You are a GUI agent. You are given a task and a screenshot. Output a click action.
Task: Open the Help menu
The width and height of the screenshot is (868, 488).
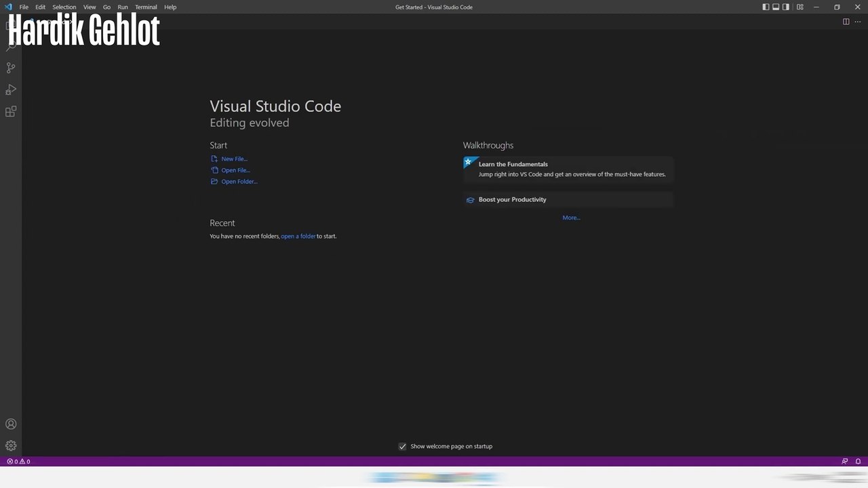pos(170,7)
